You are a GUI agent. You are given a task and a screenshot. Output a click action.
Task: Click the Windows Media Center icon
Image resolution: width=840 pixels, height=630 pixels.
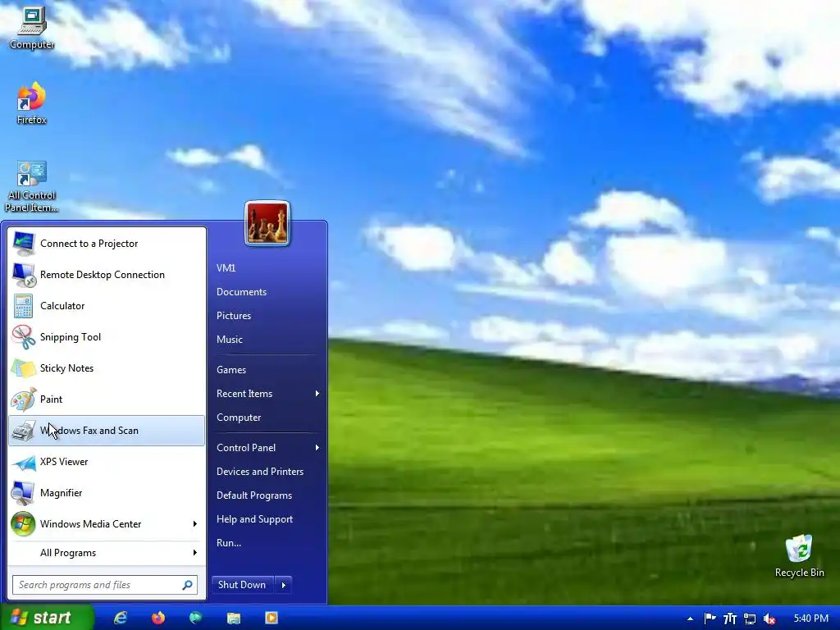coord(23,524)
